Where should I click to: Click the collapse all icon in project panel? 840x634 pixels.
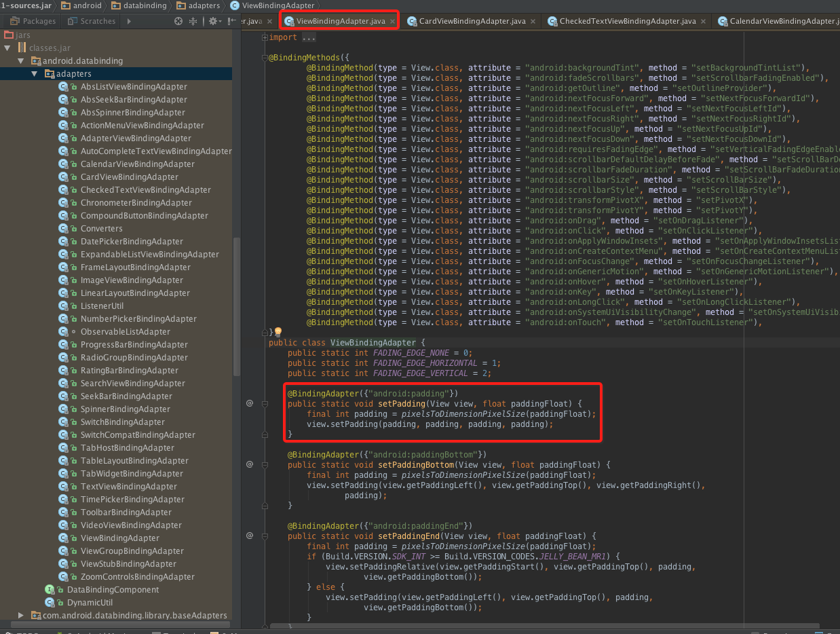pyautogui.click(x=193, y=21)
